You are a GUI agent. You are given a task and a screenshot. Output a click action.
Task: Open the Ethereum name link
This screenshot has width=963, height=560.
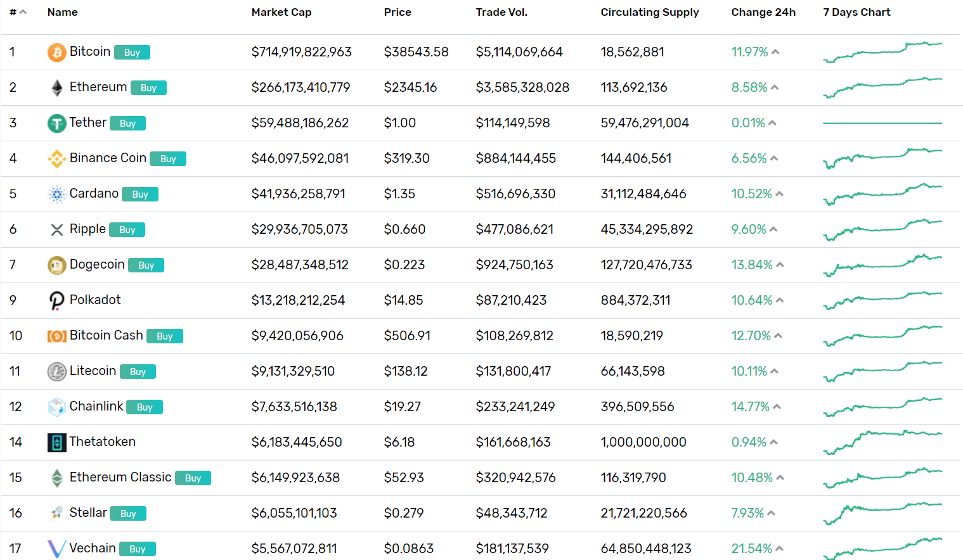point(98,87)
